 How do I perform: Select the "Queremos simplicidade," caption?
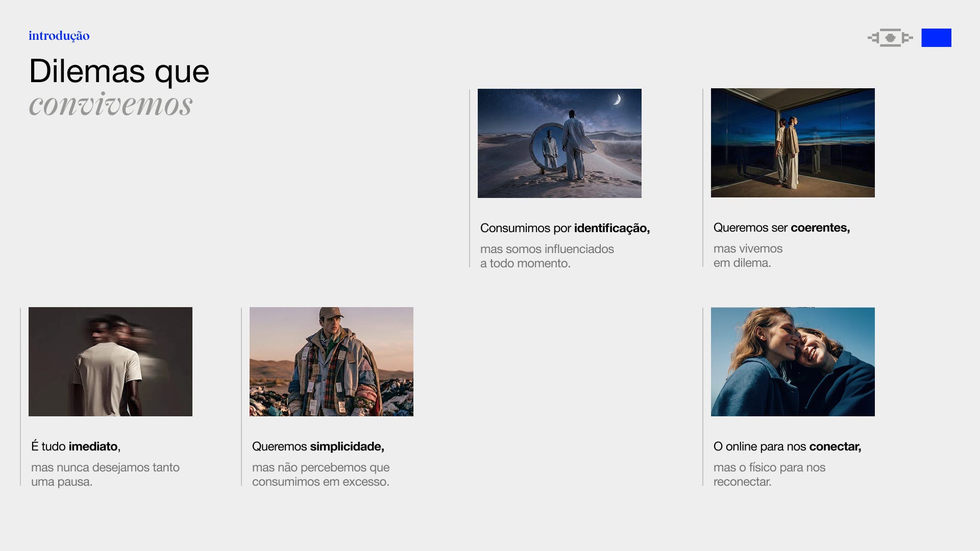[318, 446]
